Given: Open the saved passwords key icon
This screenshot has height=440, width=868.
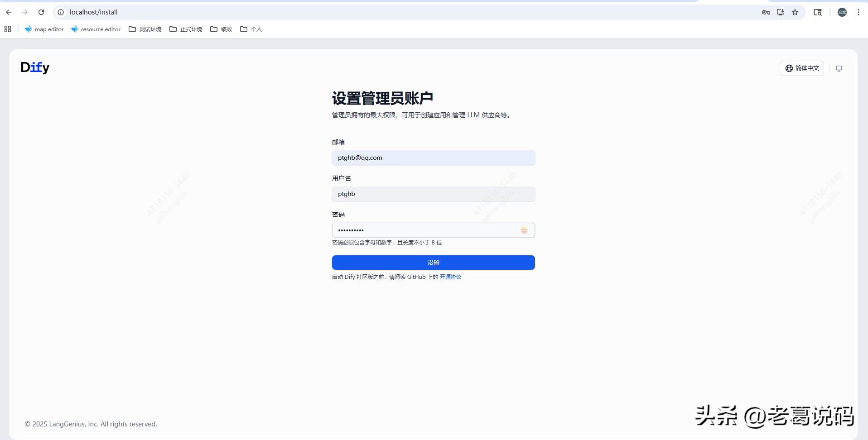Looking at the screenshot, I should pyautogui.click(x=766, y=12).
